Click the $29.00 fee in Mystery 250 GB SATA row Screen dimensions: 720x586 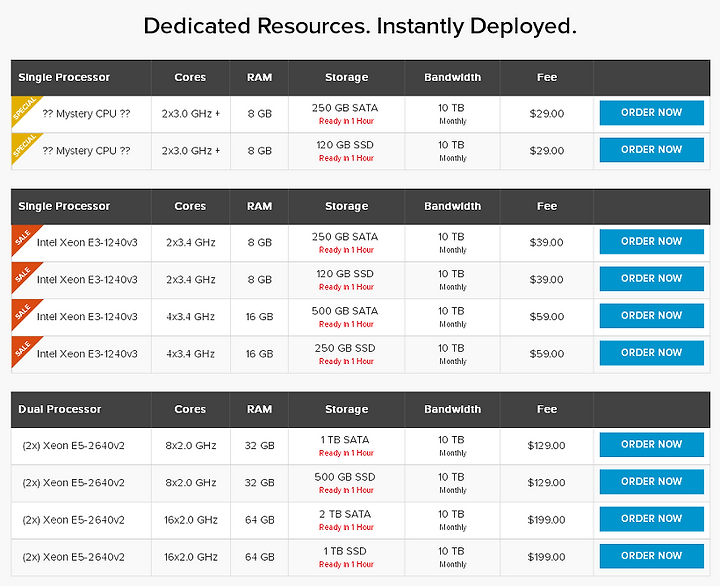546,114
